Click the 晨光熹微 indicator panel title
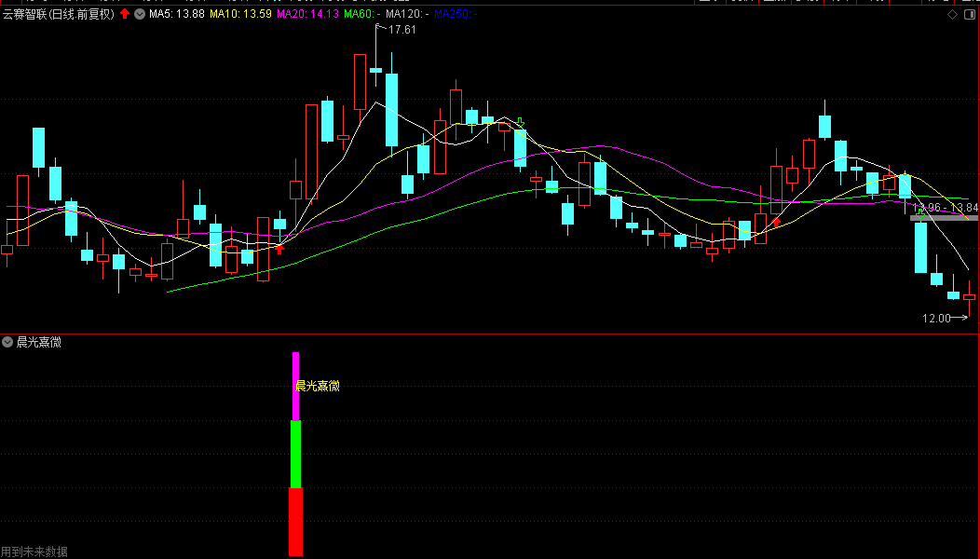The width and height of the screenshot is (980, 559). tap(39, 342)
